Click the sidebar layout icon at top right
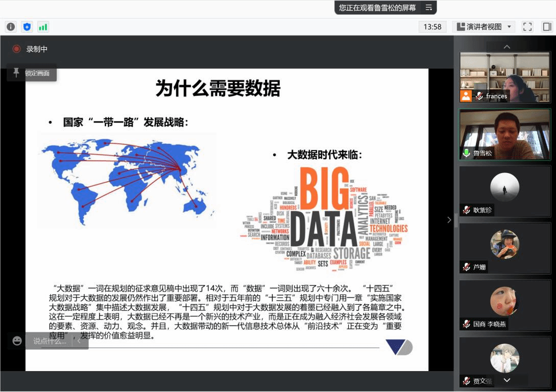This screenshot has width=556, height=392. [547, 27]
